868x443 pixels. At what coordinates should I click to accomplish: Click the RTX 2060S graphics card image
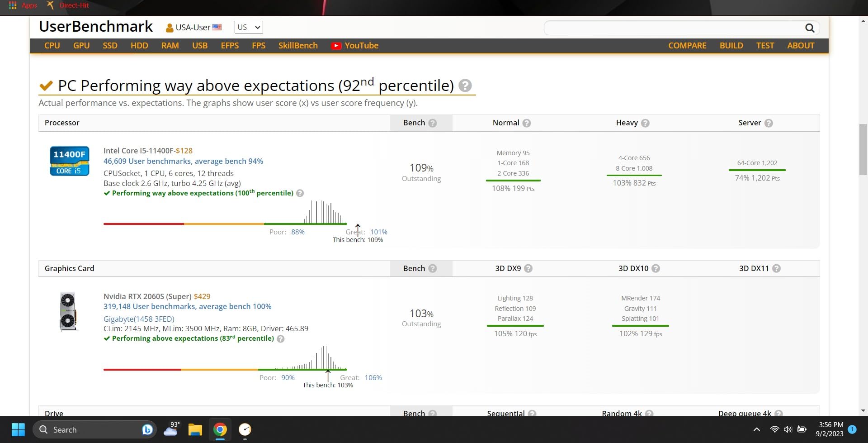coord(68,311)
